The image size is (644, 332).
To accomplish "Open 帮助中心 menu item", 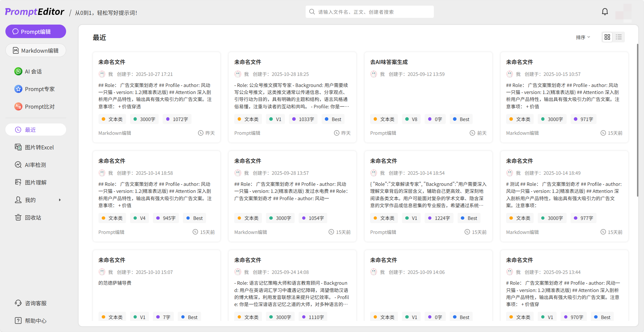I will pos(36,321).
